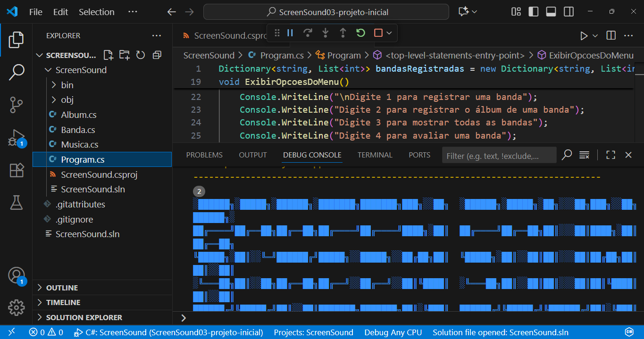Screen dimensions: 644x339
Task: Click the debug Step Over button
Action: [x=308, y=33]
